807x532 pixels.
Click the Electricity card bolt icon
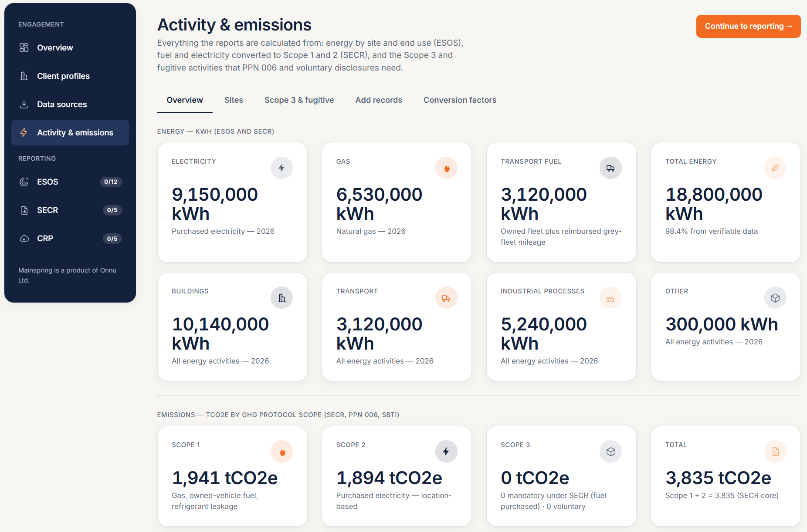coord(281,168)
